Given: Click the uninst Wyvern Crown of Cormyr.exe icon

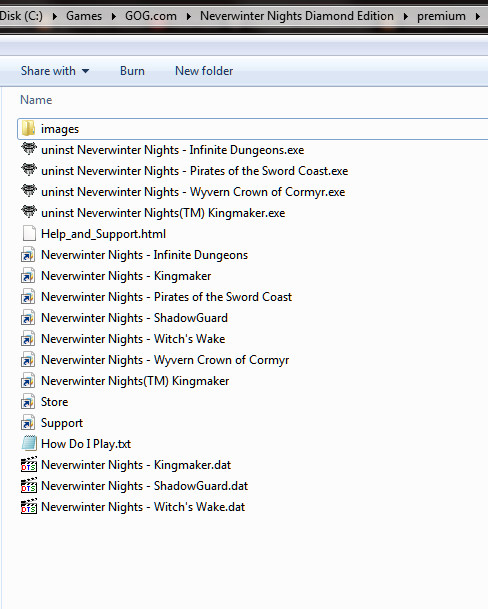Looking at the screenshot, I should (29, 191).
